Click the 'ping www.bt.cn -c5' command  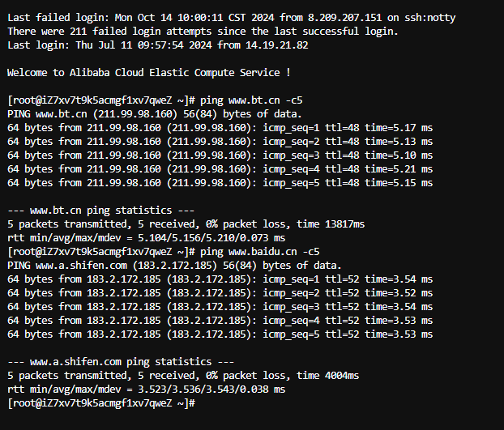click(251, 100)
